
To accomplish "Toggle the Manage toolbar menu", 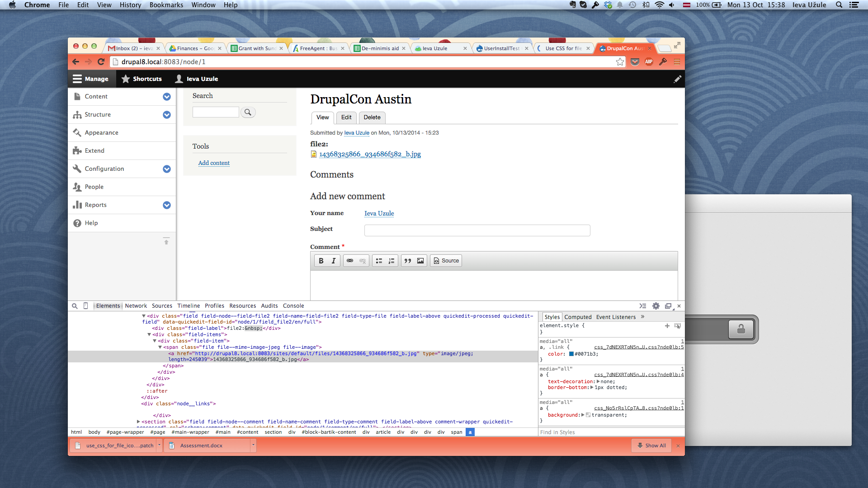I will 91,79.
